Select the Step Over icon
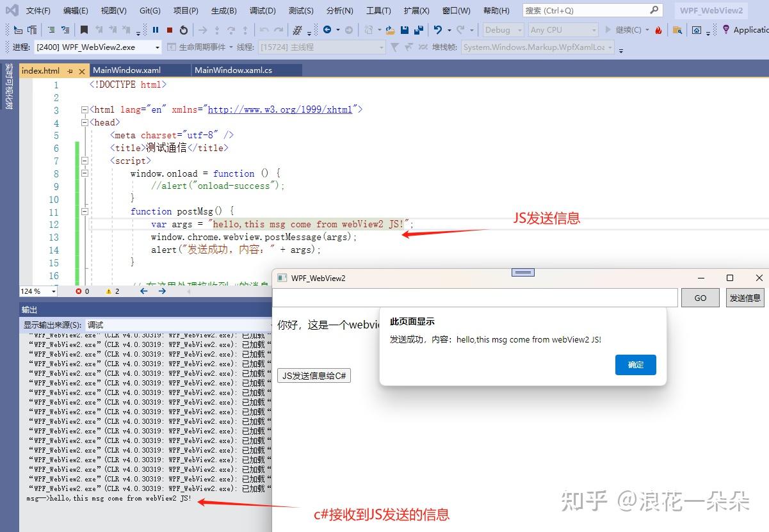769x532 pixels. tap(231, 29)
